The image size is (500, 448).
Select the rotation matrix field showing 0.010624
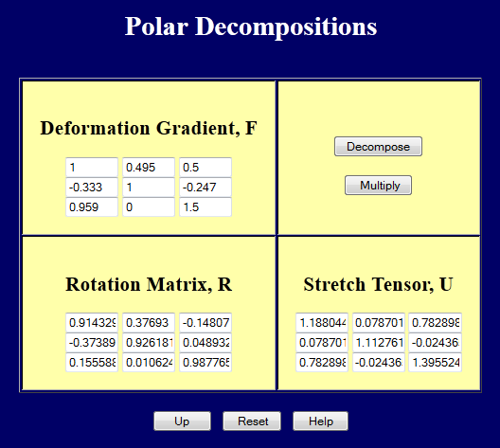149,362
